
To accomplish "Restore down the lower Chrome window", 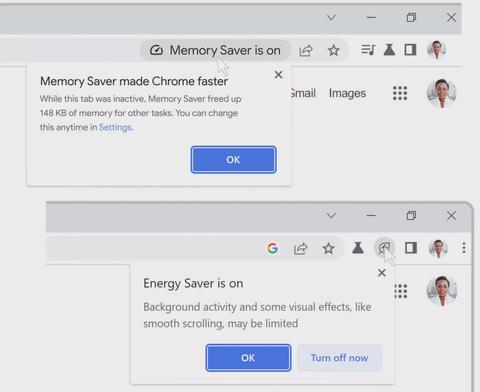I will (x=411, y=216).
